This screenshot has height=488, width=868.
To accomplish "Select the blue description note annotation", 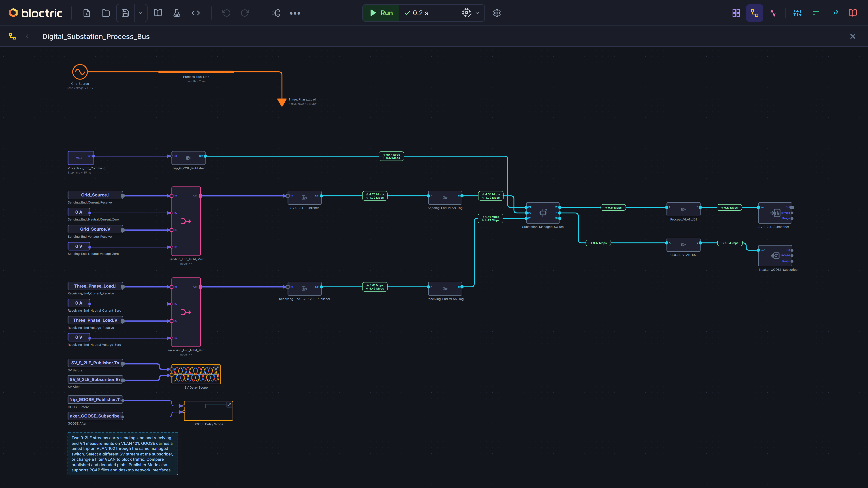I will coord(123,454).
